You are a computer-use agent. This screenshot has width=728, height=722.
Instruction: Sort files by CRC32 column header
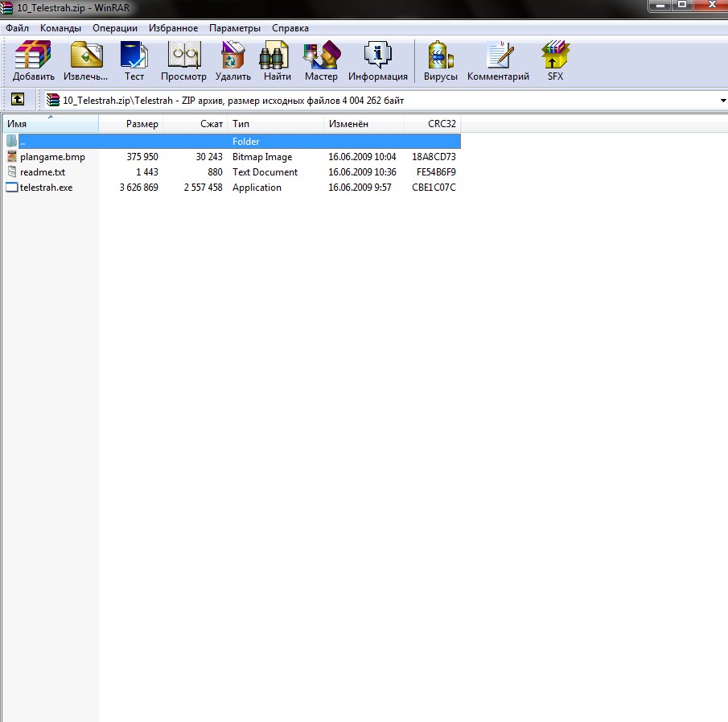pos(433,124)
